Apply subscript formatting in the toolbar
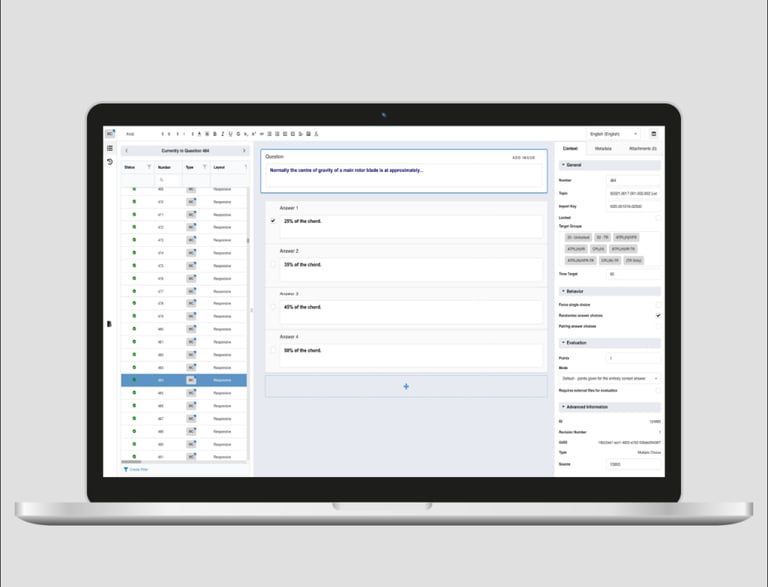 [x=246, y=134]
